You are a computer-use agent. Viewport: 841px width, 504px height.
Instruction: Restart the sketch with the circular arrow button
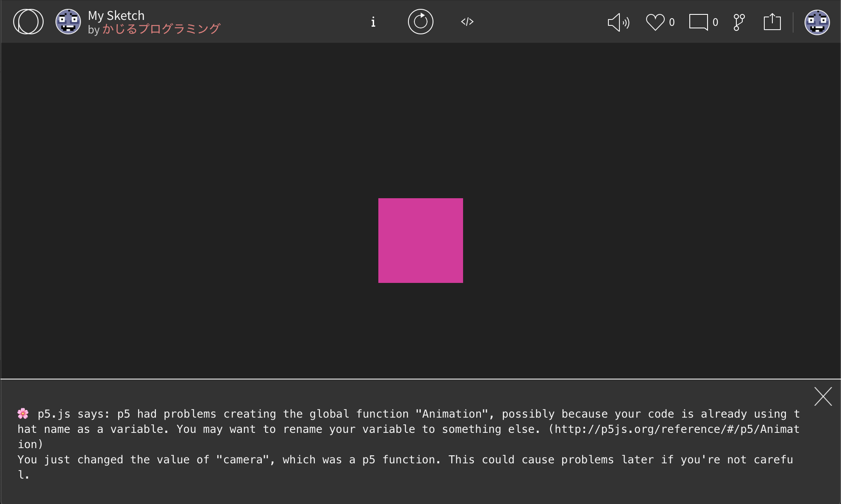420,22
